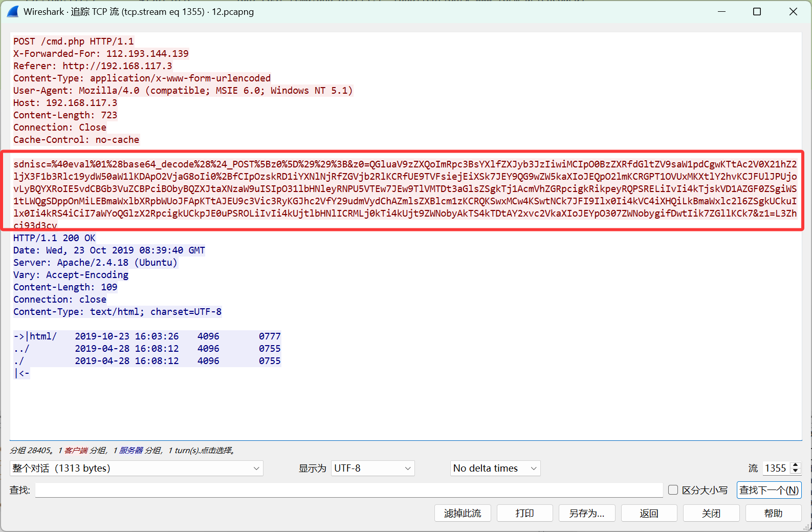Open 帮助 for this dialog
Viewport: 812px width, 532px height.
click(773, 513)
